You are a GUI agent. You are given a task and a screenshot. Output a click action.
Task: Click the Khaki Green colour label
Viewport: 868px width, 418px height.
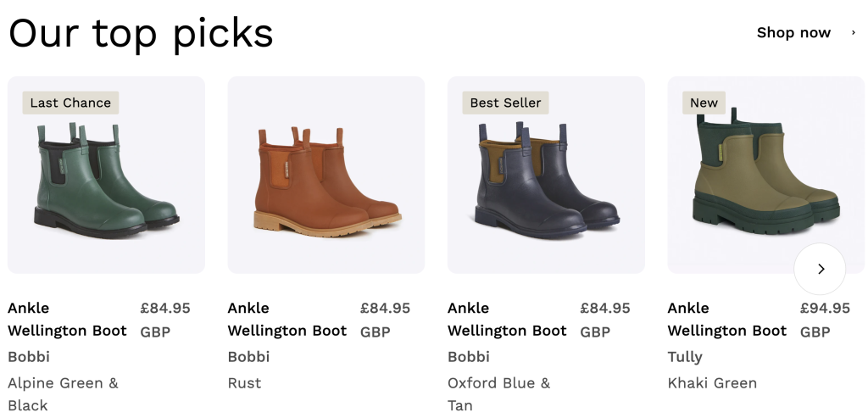(712, 383)
